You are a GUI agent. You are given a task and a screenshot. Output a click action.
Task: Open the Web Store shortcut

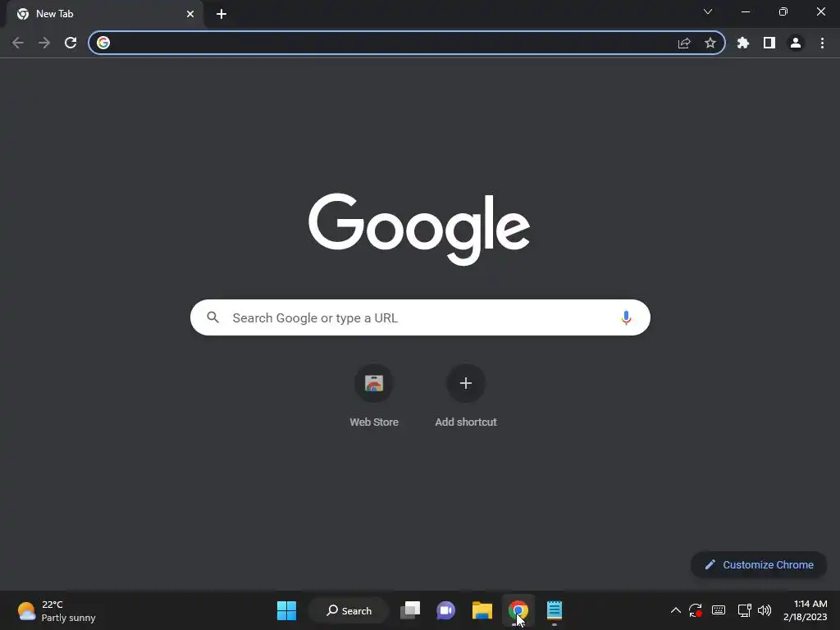point(374,396)
